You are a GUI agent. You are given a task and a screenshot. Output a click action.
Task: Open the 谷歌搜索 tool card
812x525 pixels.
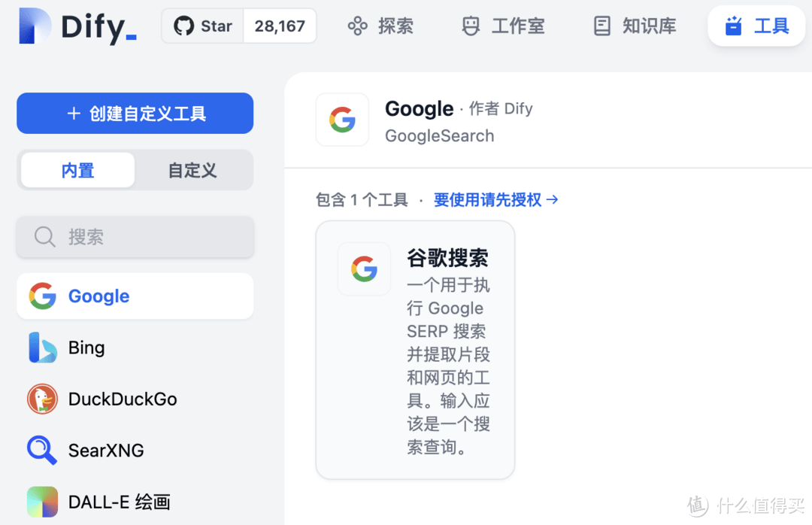(415, 350)
